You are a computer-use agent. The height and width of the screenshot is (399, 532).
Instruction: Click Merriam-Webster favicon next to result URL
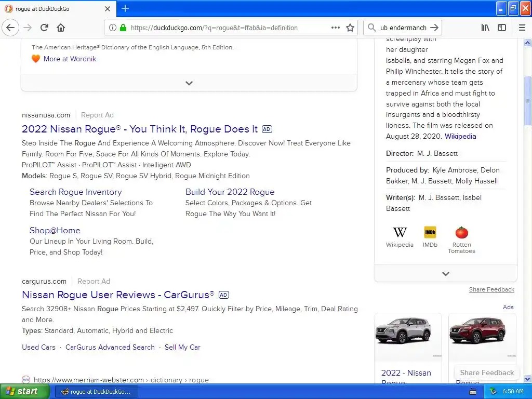(x=26, y=380)
